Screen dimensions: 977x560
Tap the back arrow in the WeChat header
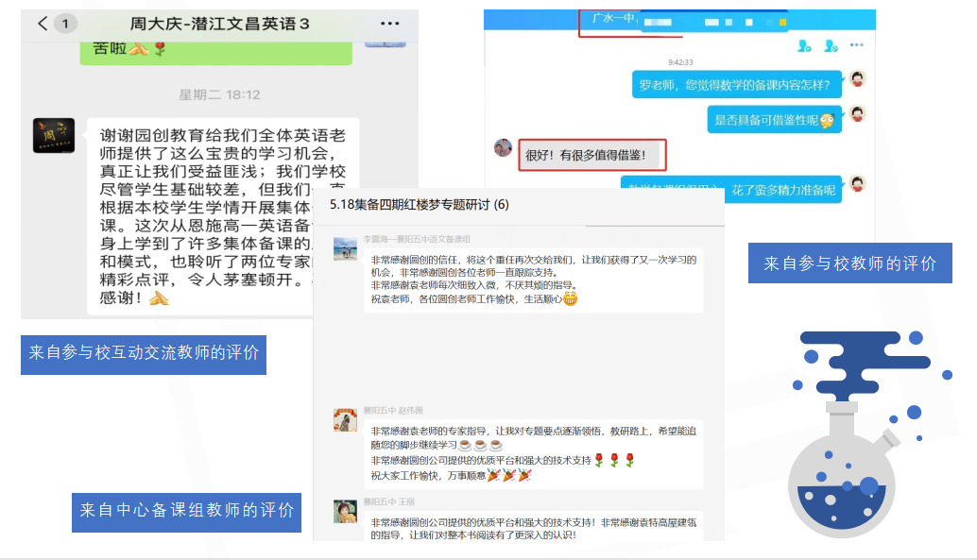click(43, 24)
